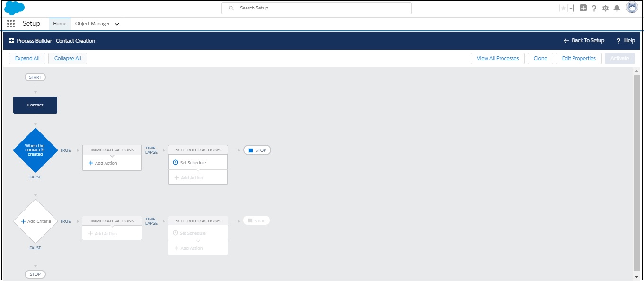Click the STOP node after first Scheduled Actions
Screen dimensions: 644x281
(257, 150)
